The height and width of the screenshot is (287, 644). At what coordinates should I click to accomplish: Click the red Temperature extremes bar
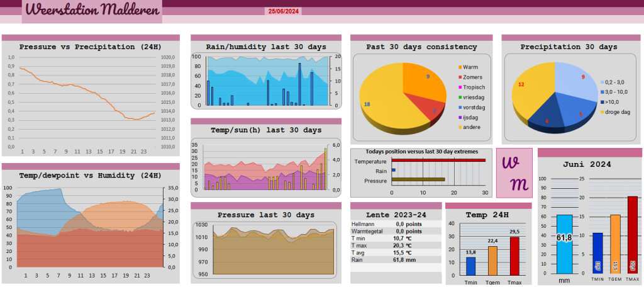(x=438, y=160)
